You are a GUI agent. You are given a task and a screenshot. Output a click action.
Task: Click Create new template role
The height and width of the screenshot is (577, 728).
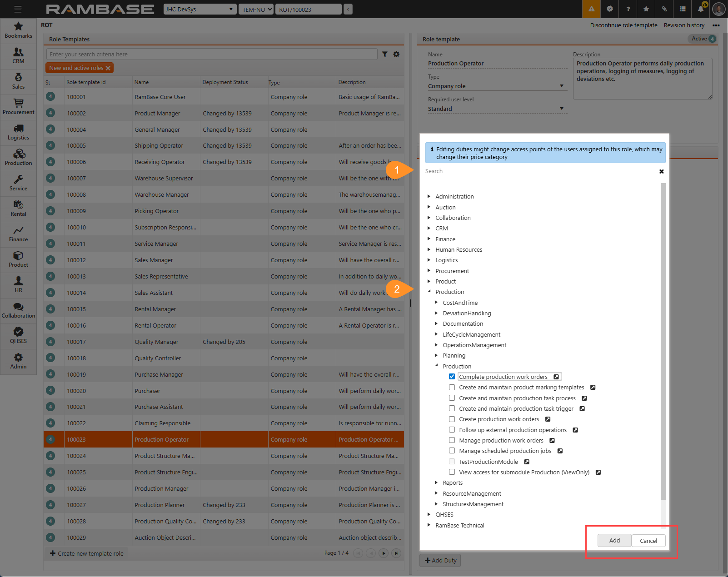87,553
